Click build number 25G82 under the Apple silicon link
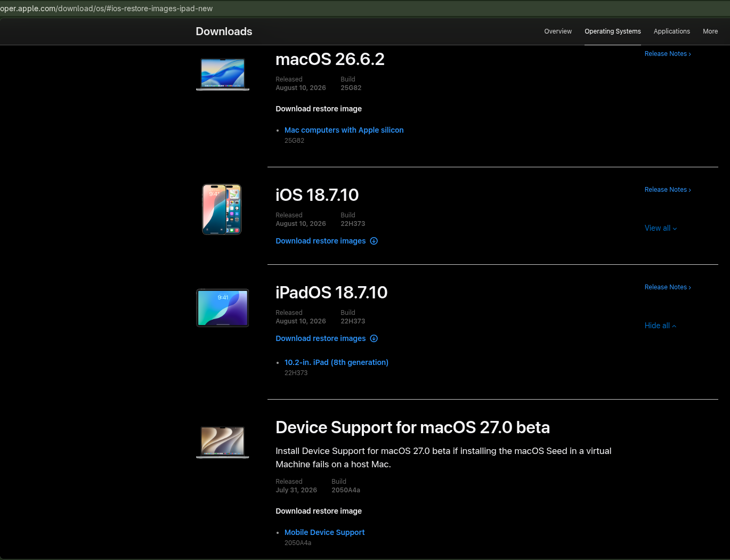The image size is (730, 560). pyautogui.click(x=294, y=141)
